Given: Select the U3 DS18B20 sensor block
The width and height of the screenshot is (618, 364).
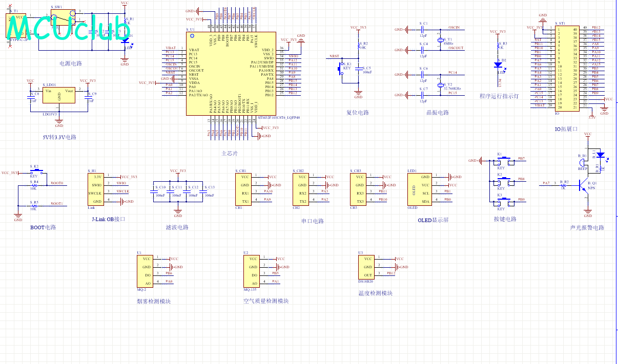Looking at the screenshot, I should [x=367, y=267].
